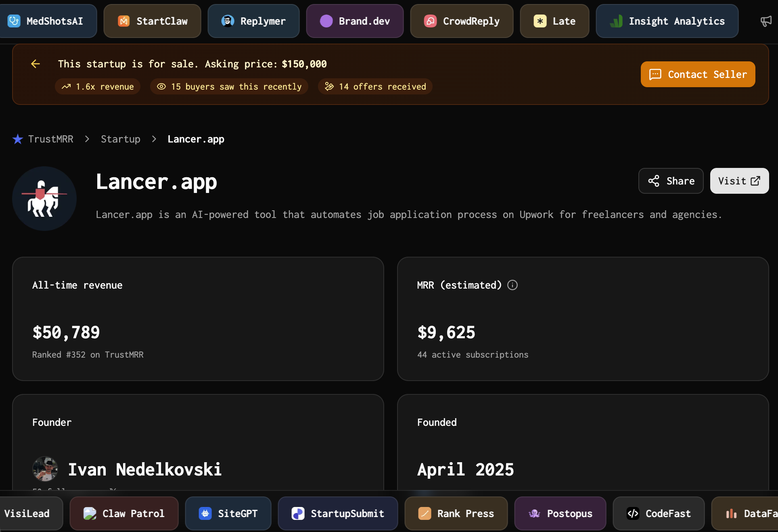Image resolution: width=778 pixels, height=532 pixels.
Task: Open the StartClaw sponsor tile
Action: [x=153, y=21]
